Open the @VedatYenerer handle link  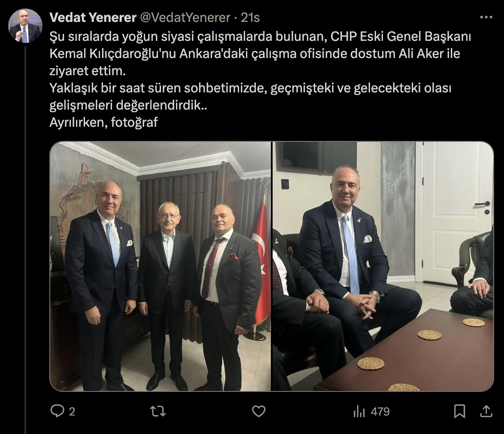pos(185,17)
